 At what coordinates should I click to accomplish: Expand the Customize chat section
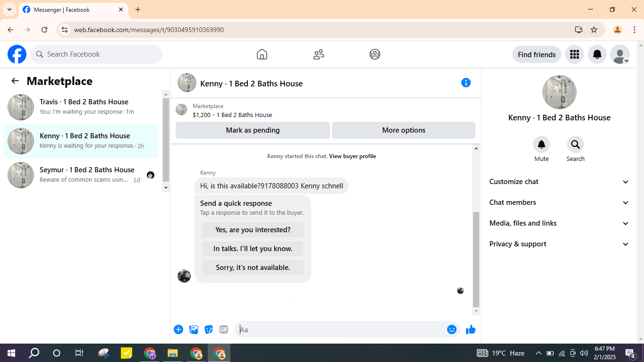click(x=559, y=182)
